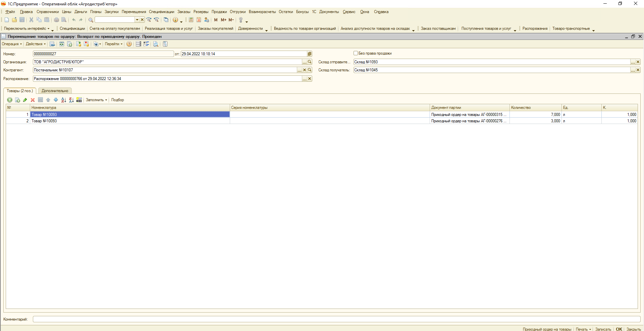
Task: Expand the 'Заполнить' dropdown
Action: [96, 100]
